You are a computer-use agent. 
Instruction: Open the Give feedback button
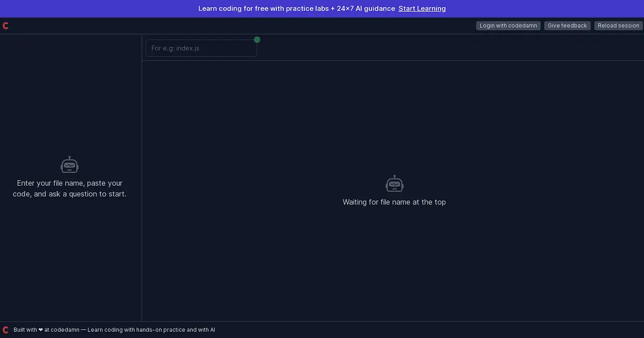[567, 26]
